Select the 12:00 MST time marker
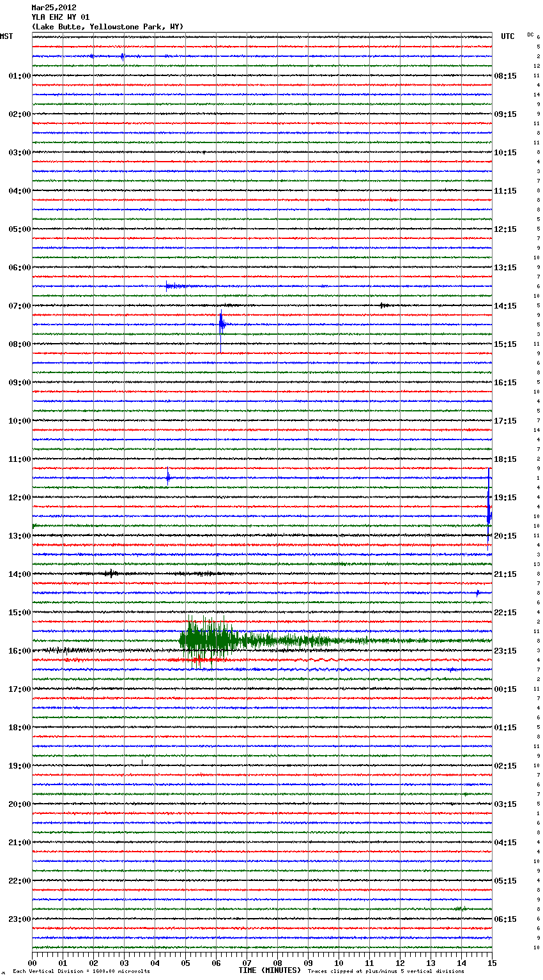This screenshot has height=980, width=543. [x=20, y=498]
